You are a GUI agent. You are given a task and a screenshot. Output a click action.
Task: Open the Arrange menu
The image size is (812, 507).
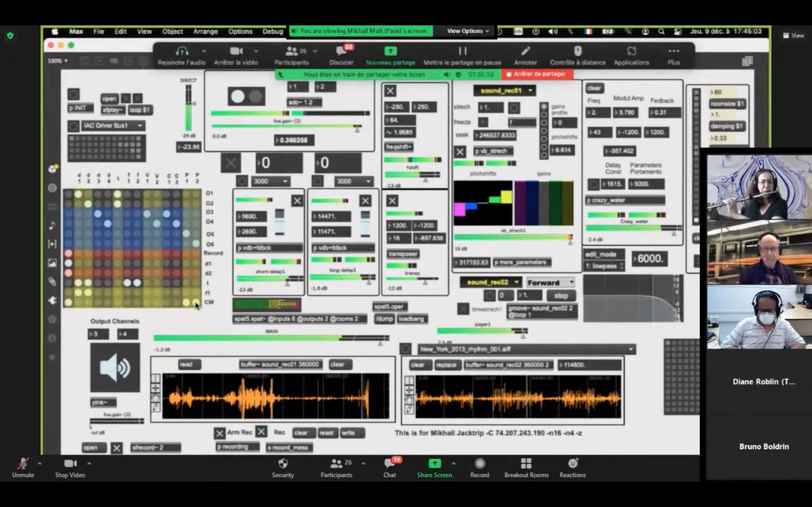point(205,32)
